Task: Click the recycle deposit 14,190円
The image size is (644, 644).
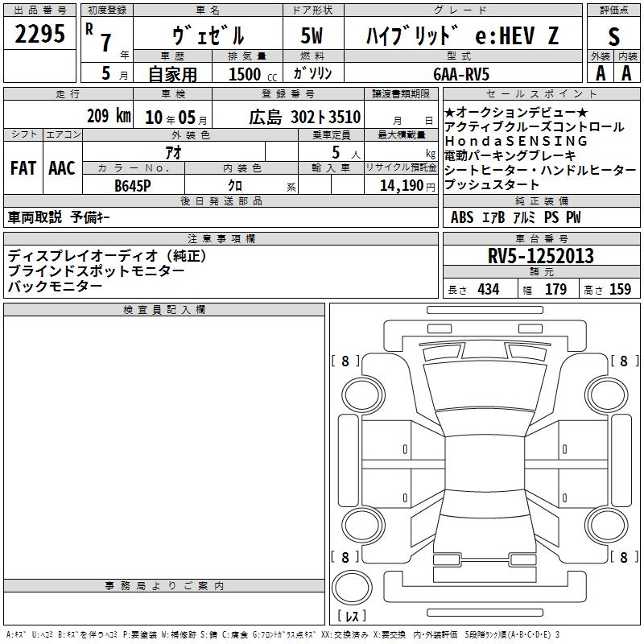Action: pos(407,186)
